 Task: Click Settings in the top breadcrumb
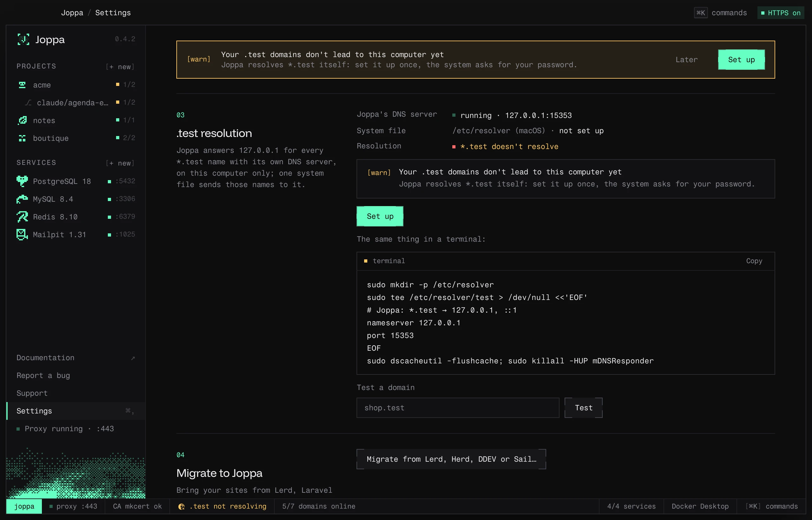pyautogui.click(x=113, y=13)
